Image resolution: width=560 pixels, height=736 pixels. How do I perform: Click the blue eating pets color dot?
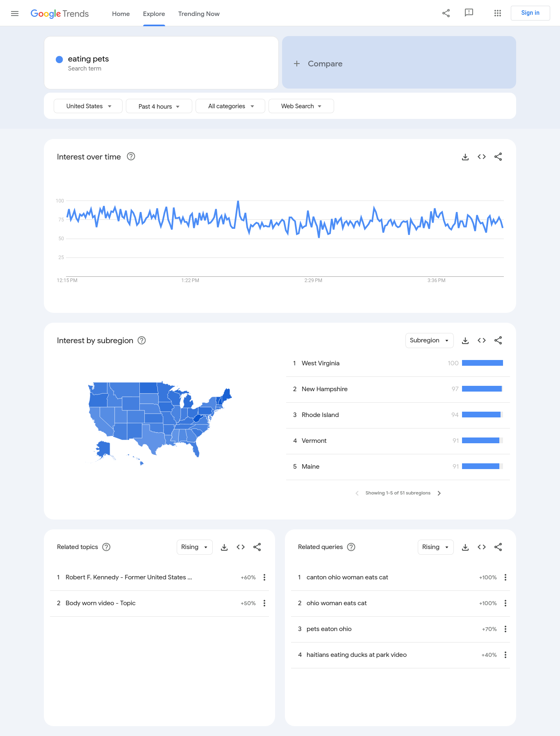(59, 59)
